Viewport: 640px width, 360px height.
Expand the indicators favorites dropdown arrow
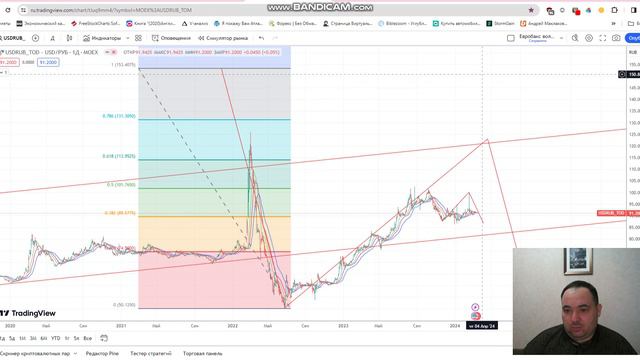127,38
